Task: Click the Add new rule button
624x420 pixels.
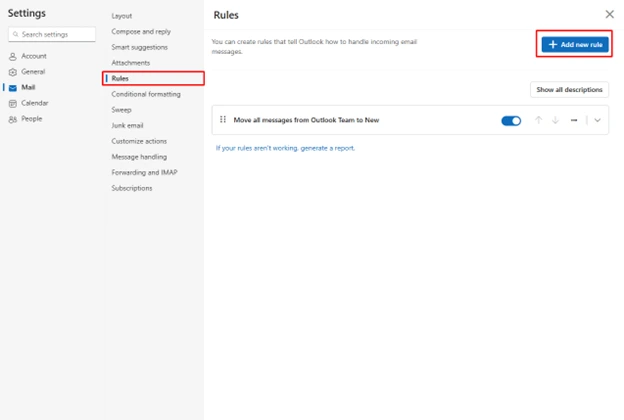Action: pyautogui.click(x=575, y=45)
